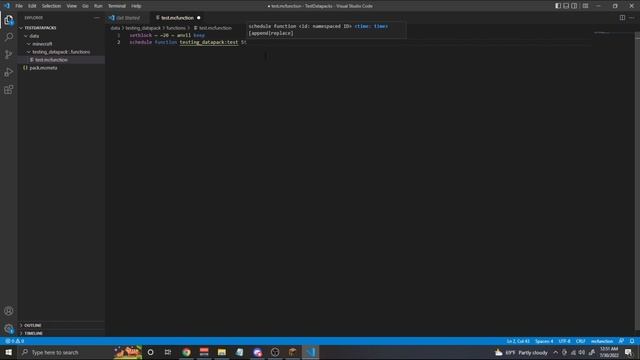Click unsaved dot on test.mcfunction tab
The width and height of the screenshot is (640, 360).
199,18
